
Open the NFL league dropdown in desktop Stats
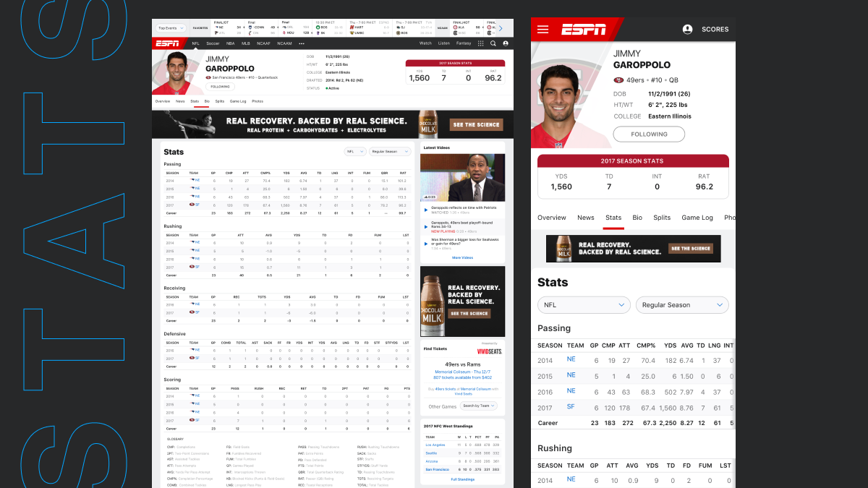tap(354, 152)
